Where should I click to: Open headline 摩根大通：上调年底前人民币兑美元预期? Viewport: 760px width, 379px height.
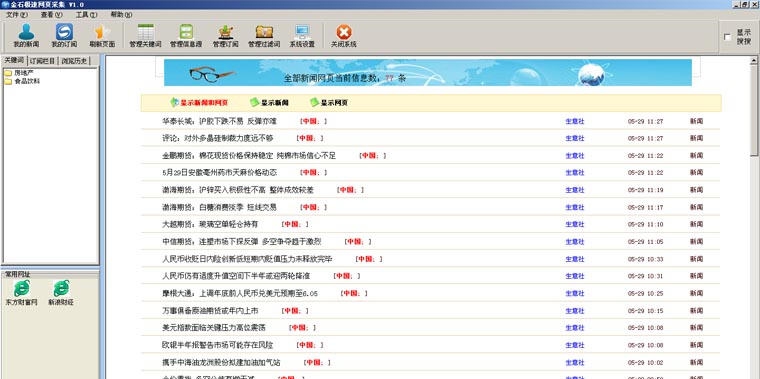tap(240, 293)
